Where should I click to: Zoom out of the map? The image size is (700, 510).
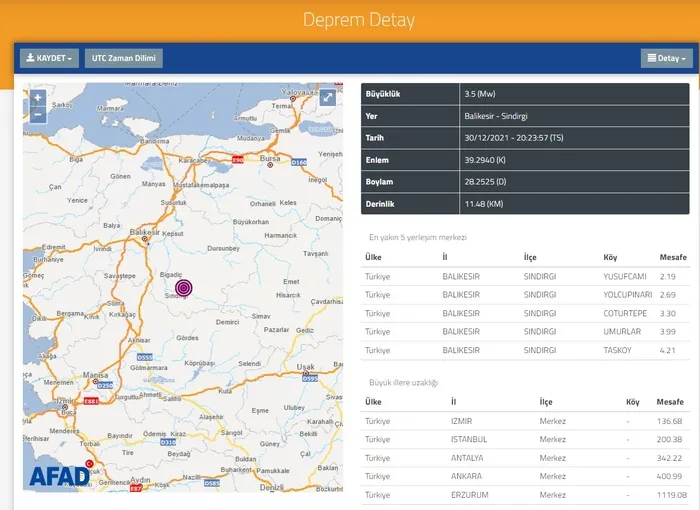click(37, 114)
